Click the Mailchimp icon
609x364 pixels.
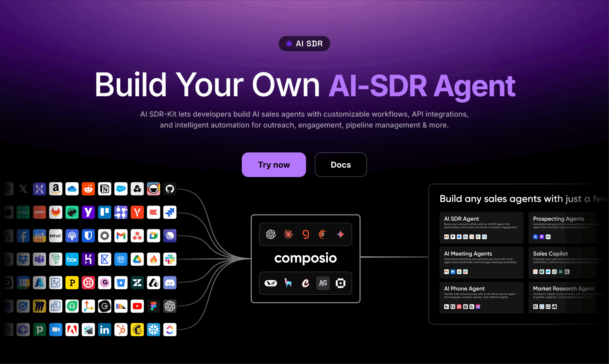click(x=137, y=330)
